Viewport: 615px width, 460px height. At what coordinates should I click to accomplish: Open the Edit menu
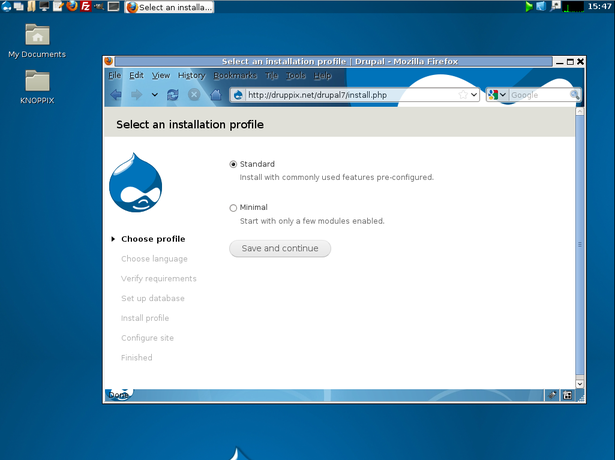pos(136,75)
